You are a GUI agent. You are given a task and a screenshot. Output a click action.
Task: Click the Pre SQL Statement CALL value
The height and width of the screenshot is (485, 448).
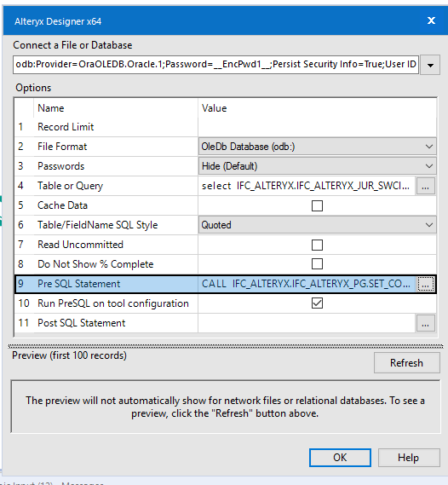[306, 284]
